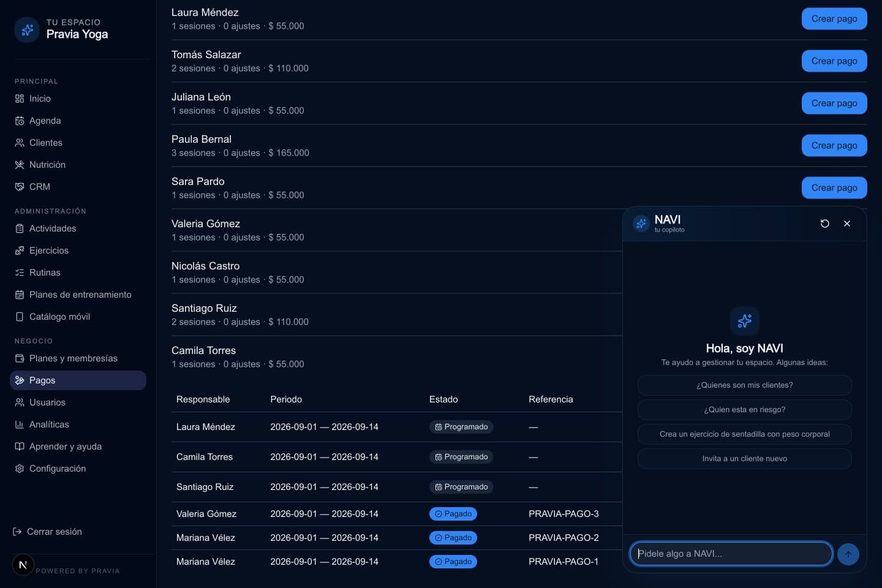This screenshot has width=882, height=588.
Task: Click the Estado column header
Action: tap(443, 399)
